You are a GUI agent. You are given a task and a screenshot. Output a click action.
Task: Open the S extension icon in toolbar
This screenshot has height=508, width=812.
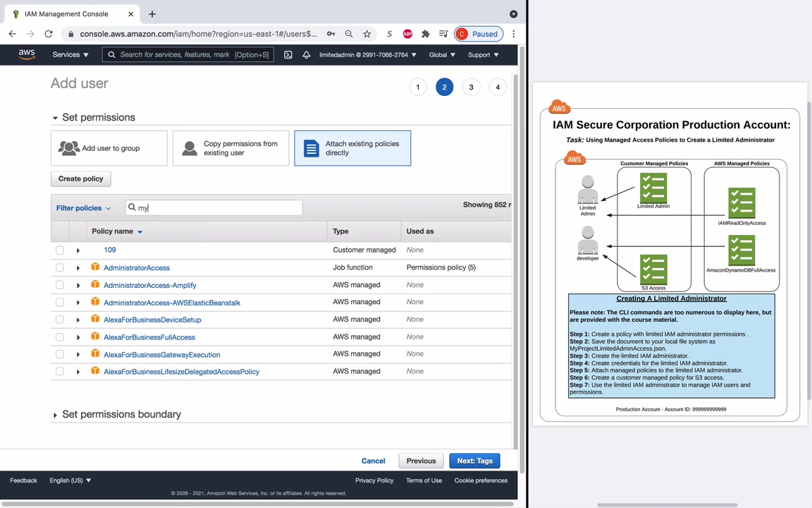click(x=389, y=34)
